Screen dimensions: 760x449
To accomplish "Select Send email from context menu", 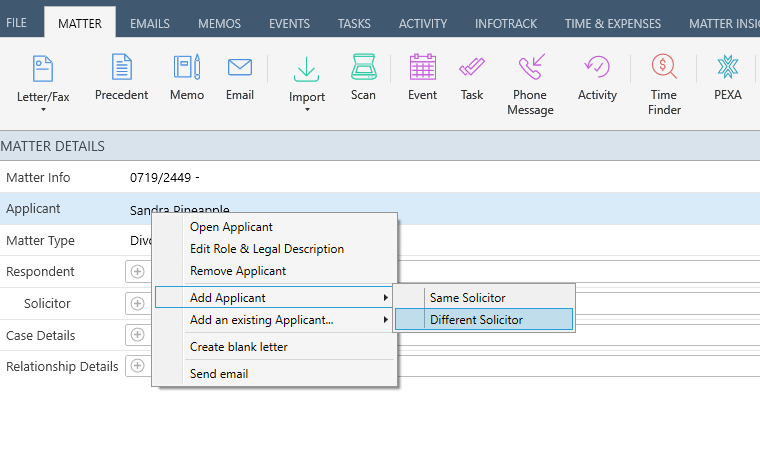I will click(274, 374).
